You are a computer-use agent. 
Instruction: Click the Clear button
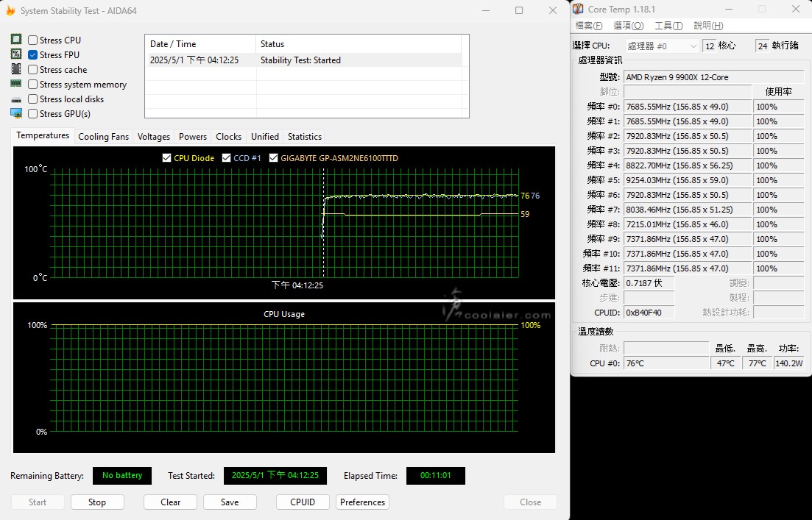170,502
